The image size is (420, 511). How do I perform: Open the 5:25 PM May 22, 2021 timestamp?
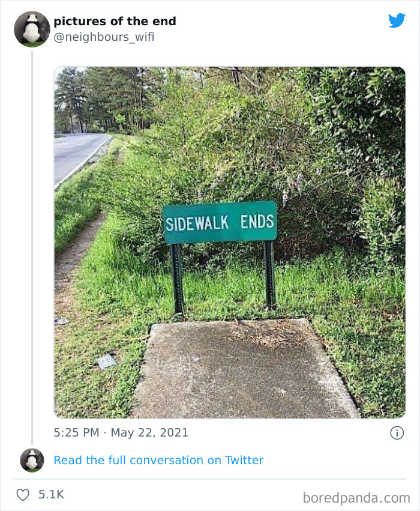point(121,432)
